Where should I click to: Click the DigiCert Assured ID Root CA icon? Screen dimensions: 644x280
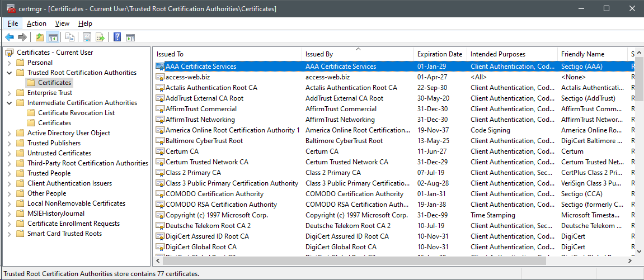pos(160,236)
